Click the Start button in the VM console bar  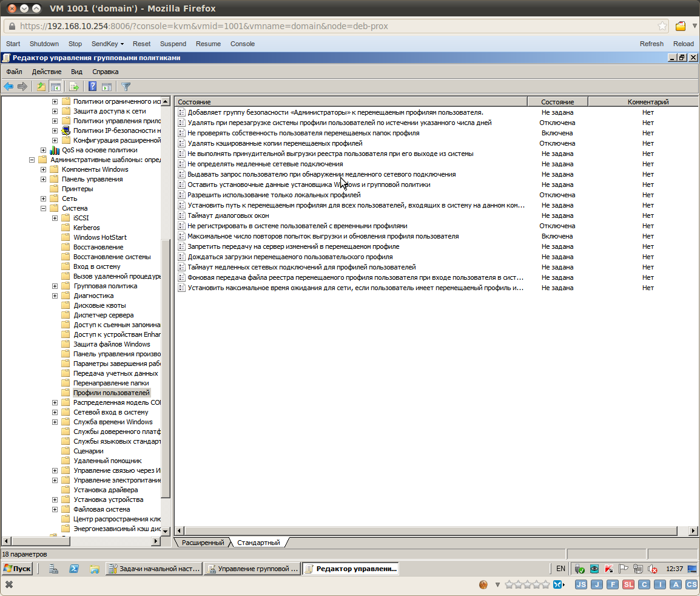pyautogui.click(x=13, y=44)
